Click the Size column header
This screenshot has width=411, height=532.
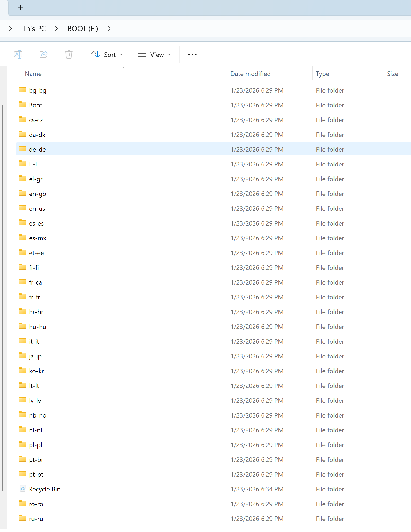point(392,74)
